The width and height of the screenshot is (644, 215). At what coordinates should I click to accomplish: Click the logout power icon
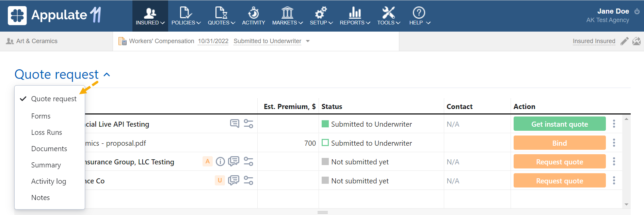[x=637, y=11]
